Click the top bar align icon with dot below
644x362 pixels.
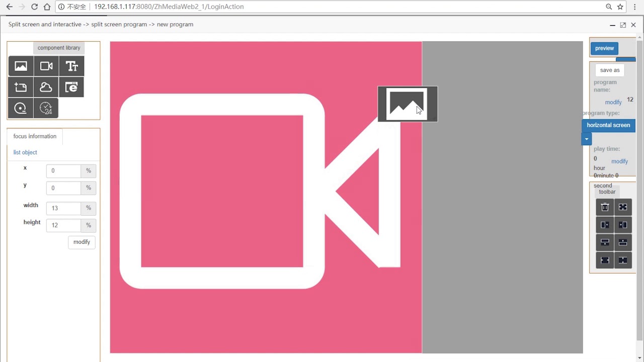coord(605,242)
